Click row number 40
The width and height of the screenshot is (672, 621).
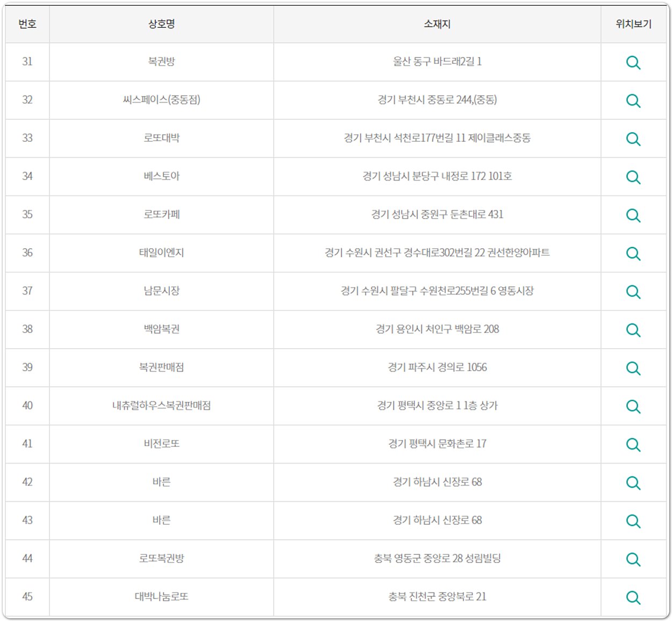tap(27, 405)
